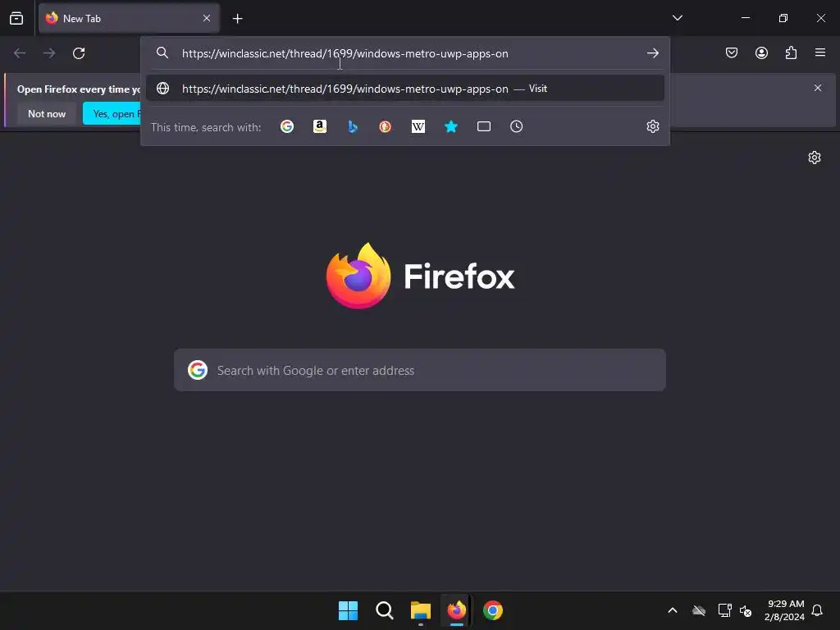Click the go arrow in address bar
Image resolution: width=840 pixels, height=630 pixels.
652,53
